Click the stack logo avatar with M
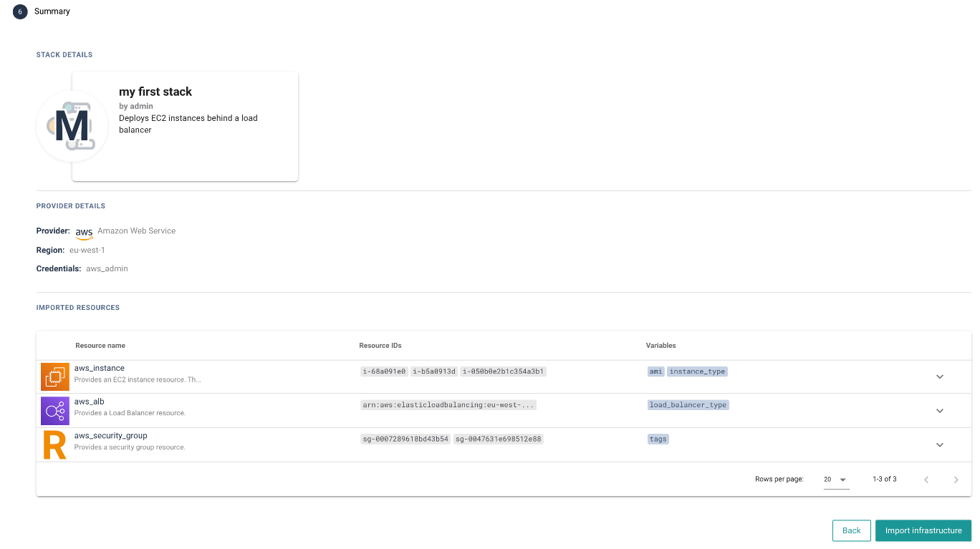Screen dimensions: 980x549 pyautogui.click(x=72, y=126)
